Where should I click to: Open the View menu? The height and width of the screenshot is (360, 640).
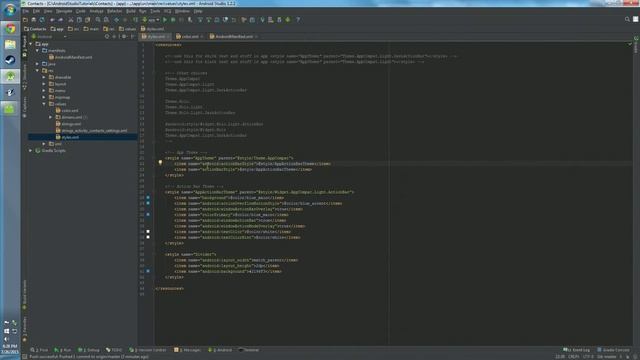pos(48,11)
